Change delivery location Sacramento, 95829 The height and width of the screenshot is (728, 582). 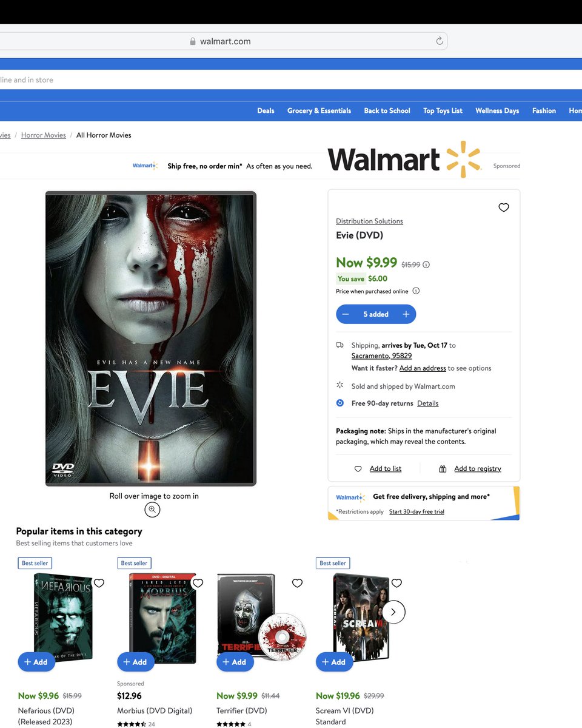point(381,356)
